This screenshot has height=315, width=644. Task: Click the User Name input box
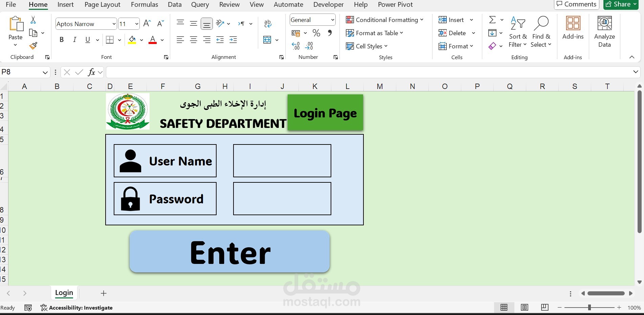[x=282, y=161]
